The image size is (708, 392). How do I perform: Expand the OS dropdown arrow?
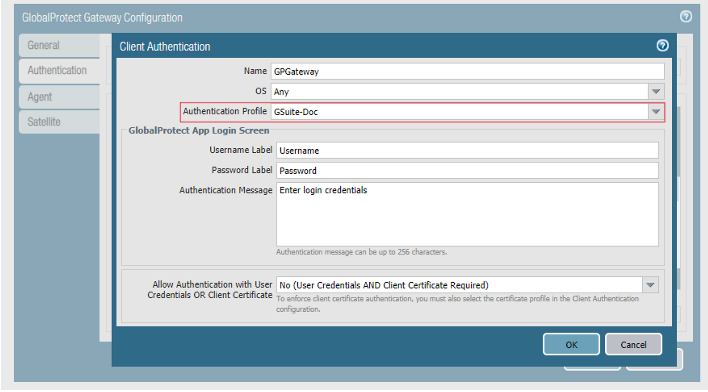pos(656,92)
